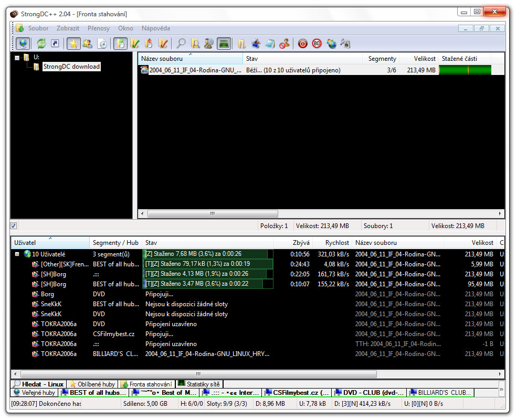This screenshot has height=420, width=517.
Task: Open the Notepad toolbar icon
Action: (270, 44)
